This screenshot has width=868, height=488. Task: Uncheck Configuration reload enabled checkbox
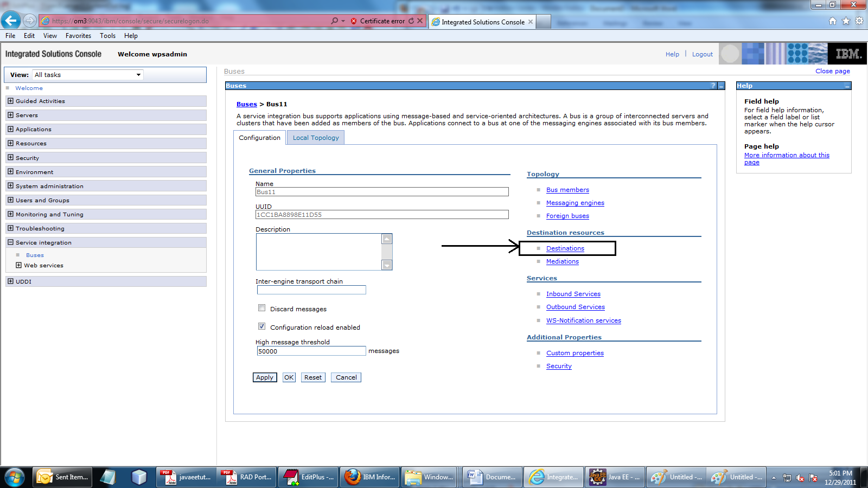tap(262, 326)
